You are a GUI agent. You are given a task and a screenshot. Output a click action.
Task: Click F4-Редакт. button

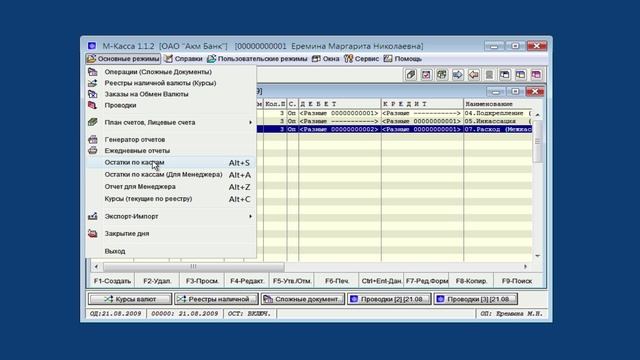pyautogui.click(x=247, y=281)
